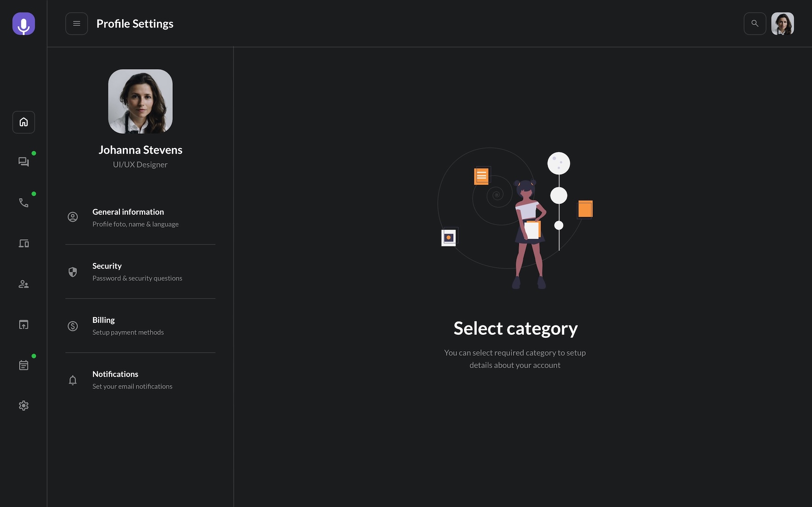Select the phone calls icon
Image resolution: width=812 pixels, height=507 pixels.
pos(23,202)
